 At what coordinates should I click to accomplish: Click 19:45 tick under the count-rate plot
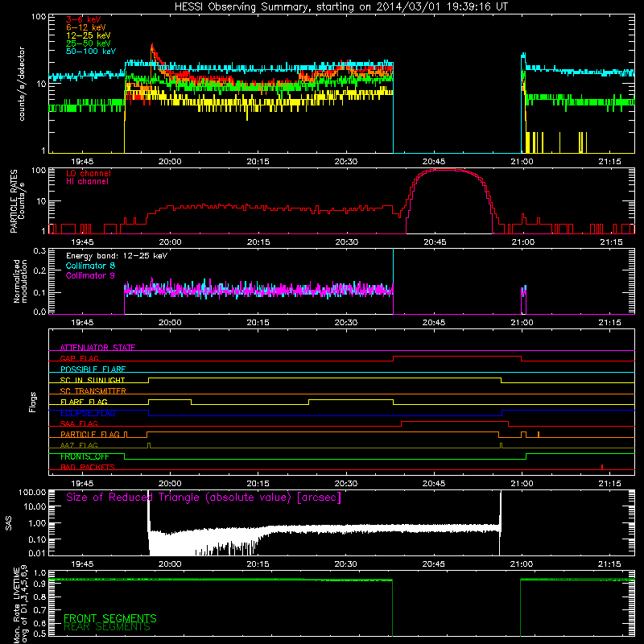point(82,162)
